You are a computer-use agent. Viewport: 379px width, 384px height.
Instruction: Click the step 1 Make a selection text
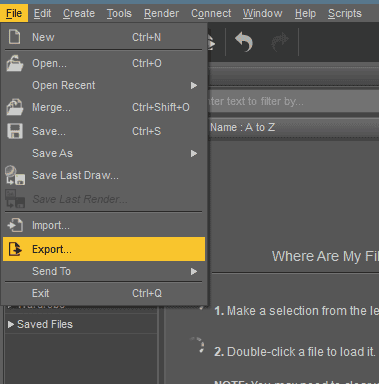pyautogui.click(x=296, y=311)
